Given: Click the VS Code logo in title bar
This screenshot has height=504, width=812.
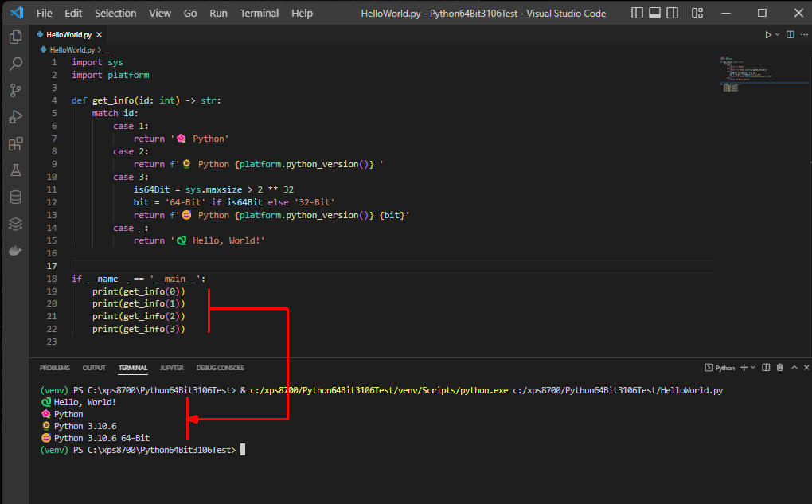Looking at the screenshot, I should [17, 13].
